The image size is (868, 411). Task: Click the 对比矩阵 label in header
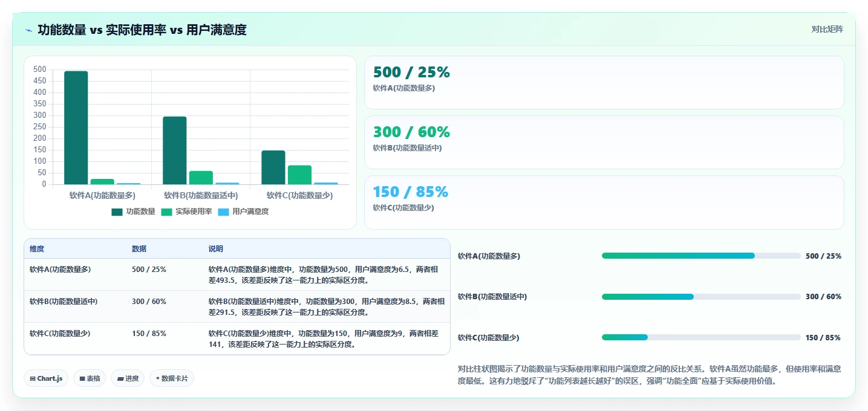tap(827, 29)
